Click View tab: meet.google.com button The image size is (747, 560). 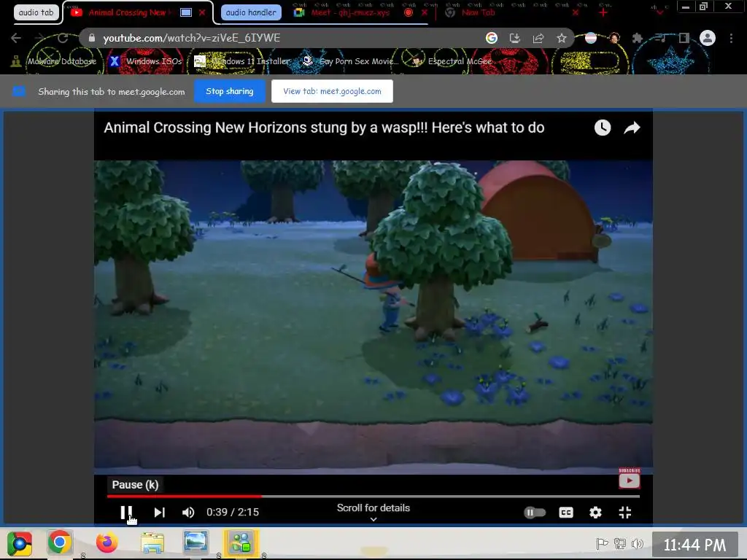pyautogui.click(x=332, y=91)
